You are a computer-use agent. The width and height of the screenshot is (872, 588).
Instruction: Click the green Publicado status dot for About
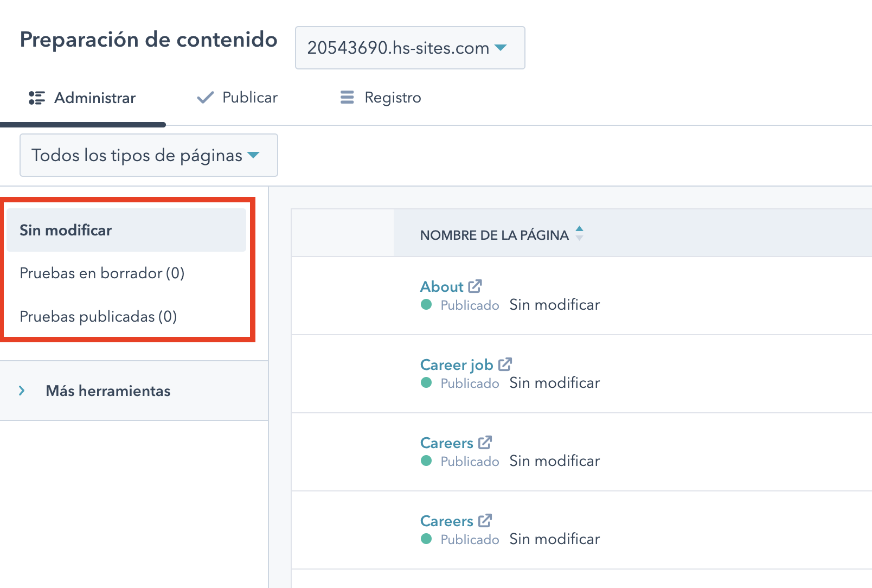tap(425, 305)
